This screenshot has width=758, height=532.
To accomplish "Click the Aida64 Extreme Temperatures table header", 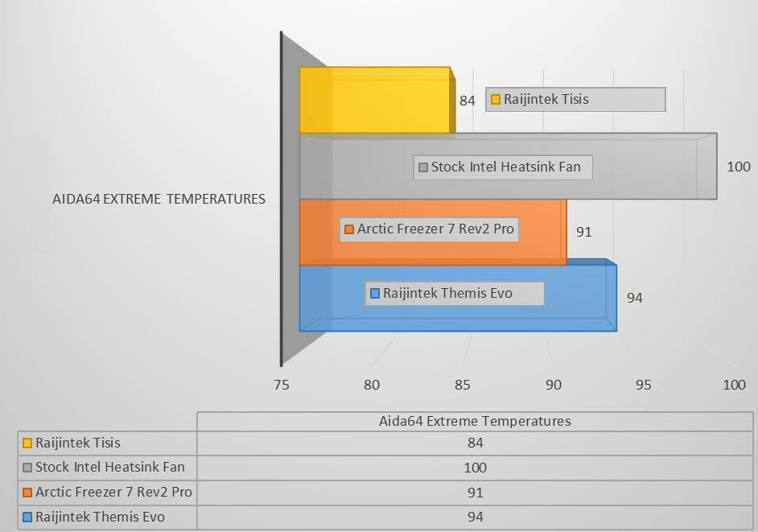I will (475, 421).
